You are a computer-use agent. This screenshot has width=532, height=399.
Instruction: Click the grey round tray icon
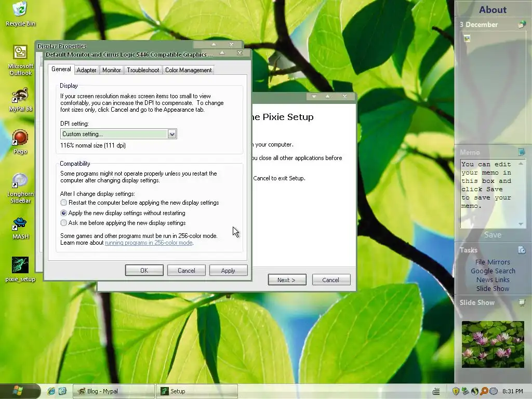[x=494, y=391]
